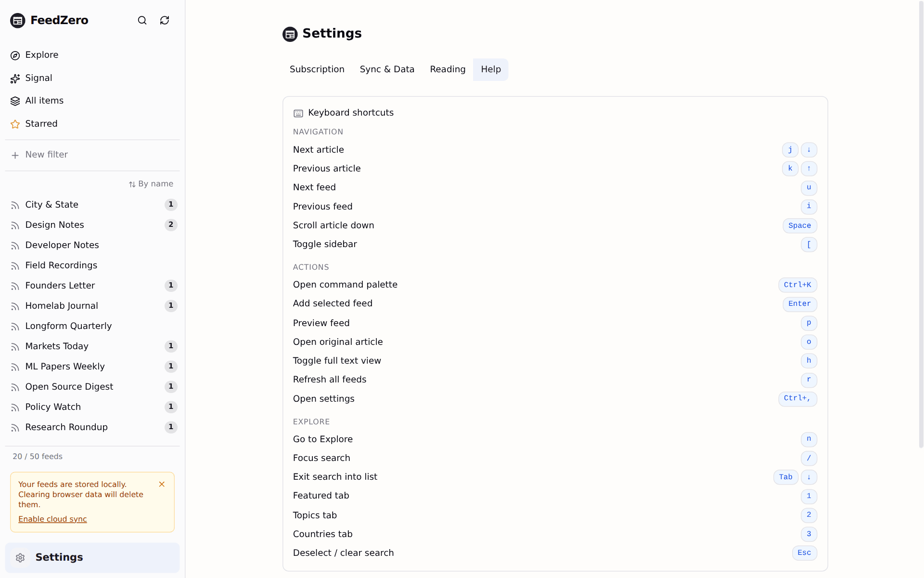924x578 pixels.
Task: Click the Settings page header logo
Action: tap(290, 34)
